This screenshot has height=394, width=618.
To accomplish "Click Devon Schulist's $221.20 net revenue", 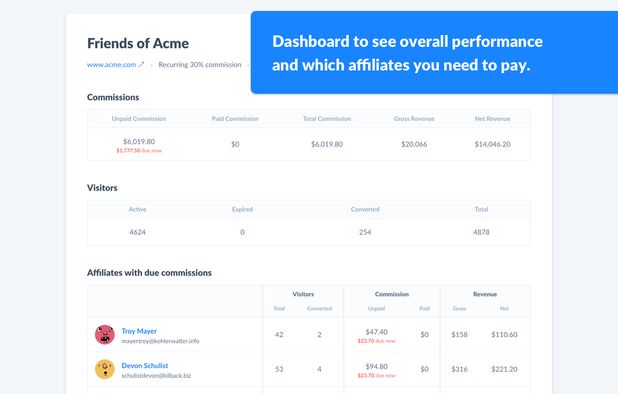I will [x=504, y=369].
